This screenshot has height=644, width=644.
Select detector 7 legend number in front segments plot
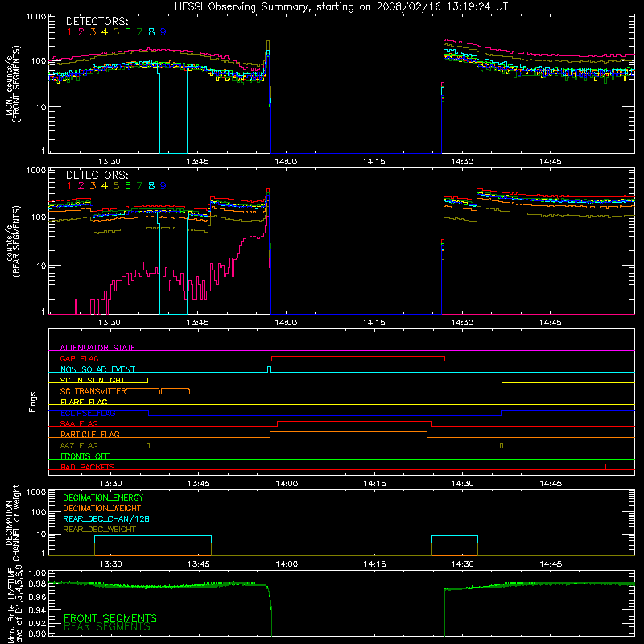139,32
